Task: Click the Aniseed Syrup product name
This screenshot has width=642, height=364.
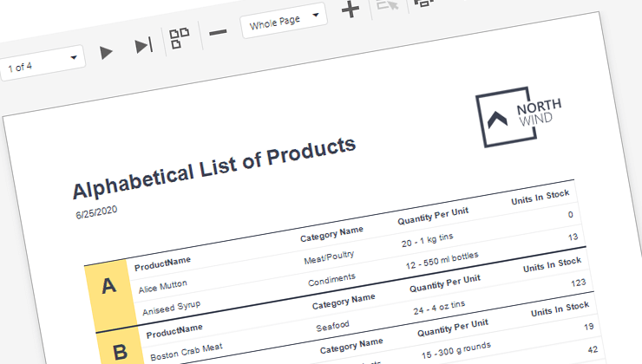Action: click(x=169, y=309)
